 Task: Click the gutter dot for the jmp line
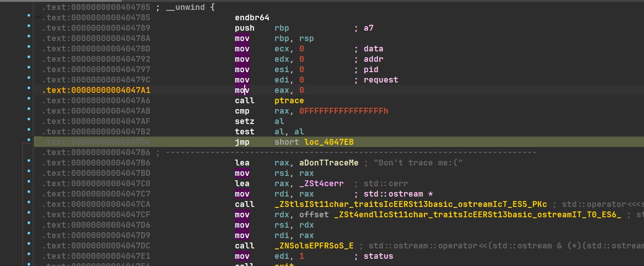click(x=29, y=140)
